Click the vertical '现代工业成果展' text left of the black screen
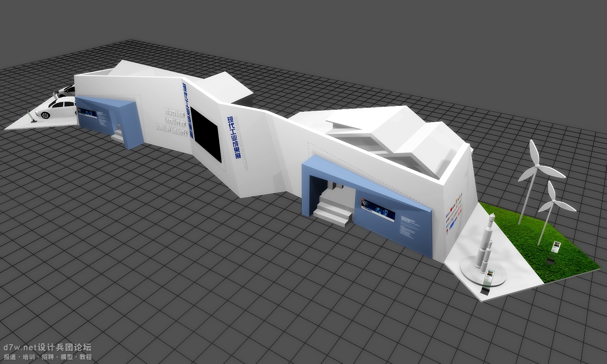607x364 pixels. pos(188,111)
